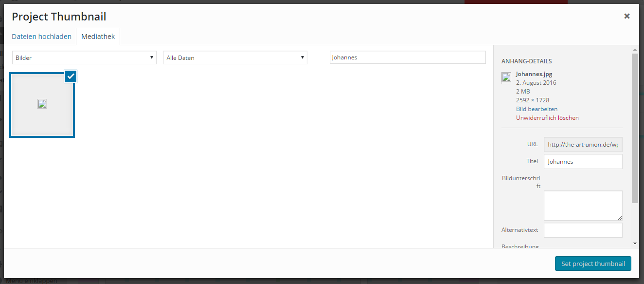
Task: Uncheck the blue checkmark on selected image
Action: coord(71,76)
